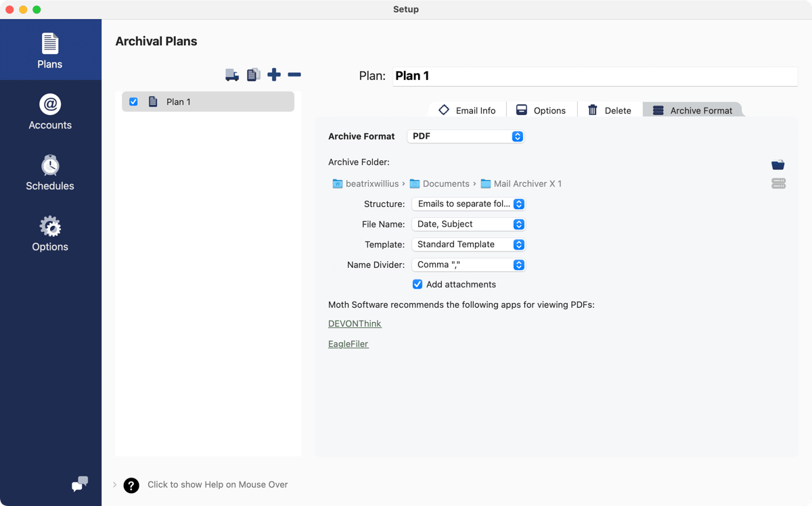This screenshot has width=812, height=506.
Task: Edit the plan name field showing Plan 1
Action: pyautogui.click(x=595, y=76)
